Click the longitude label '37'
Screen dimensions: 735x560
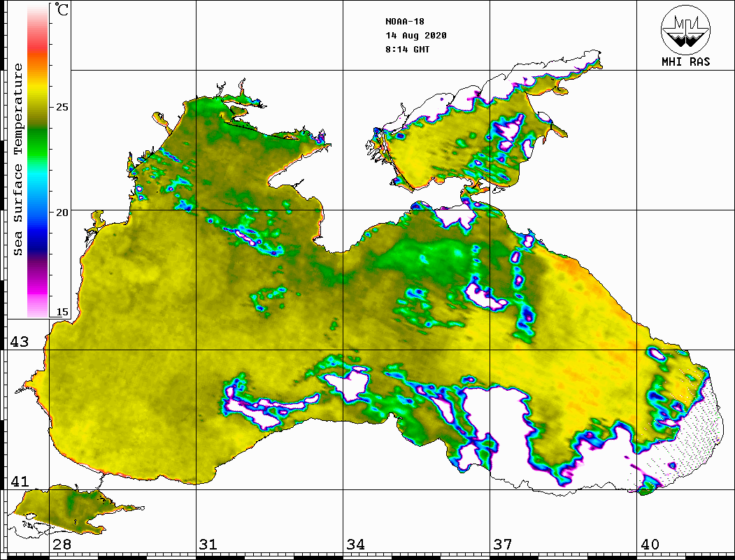point(503,544)
